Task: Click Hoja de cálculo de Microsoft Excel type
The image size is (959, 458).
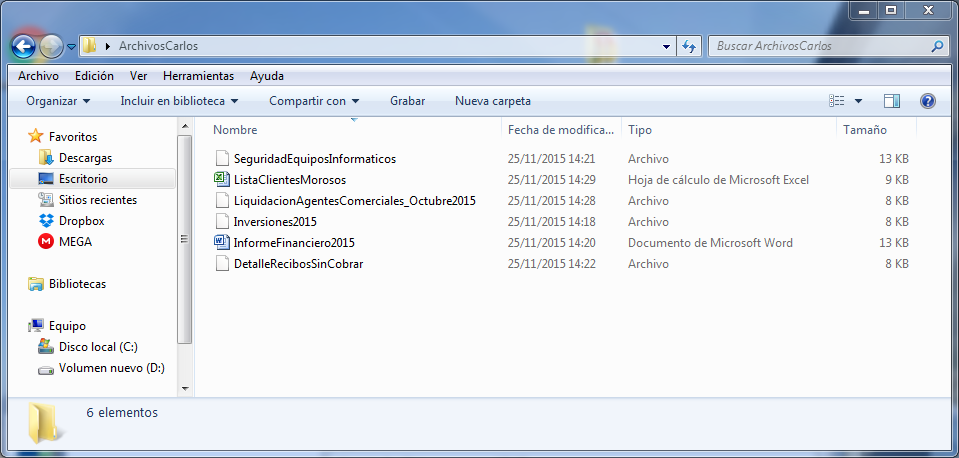Action: coord(718,180)
